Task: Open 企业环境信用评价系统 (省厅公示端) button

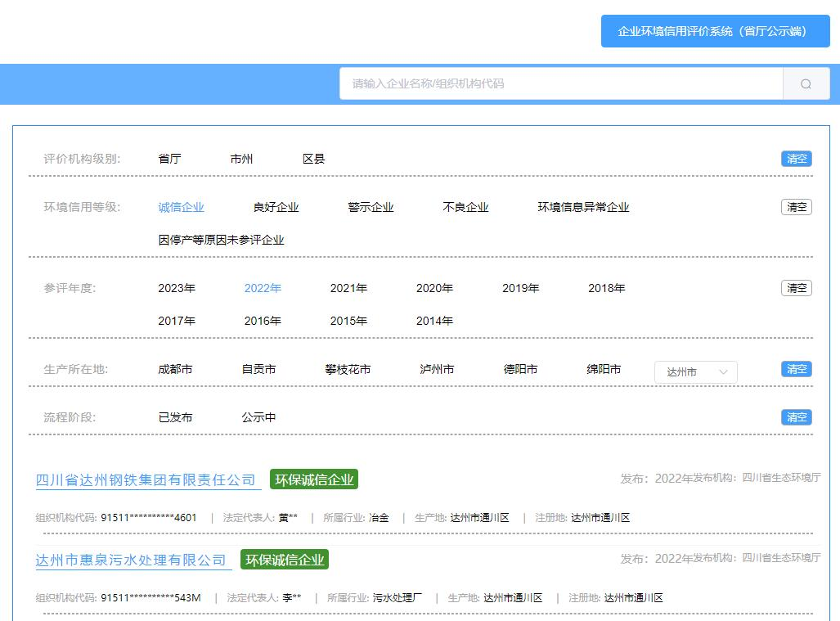Action: tap(715, 31)
